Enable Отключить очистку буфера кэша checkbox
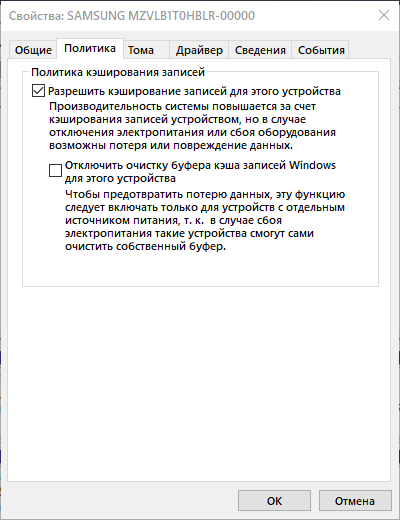The width and height of the screenshot is (400, 520). coord(55,170)
